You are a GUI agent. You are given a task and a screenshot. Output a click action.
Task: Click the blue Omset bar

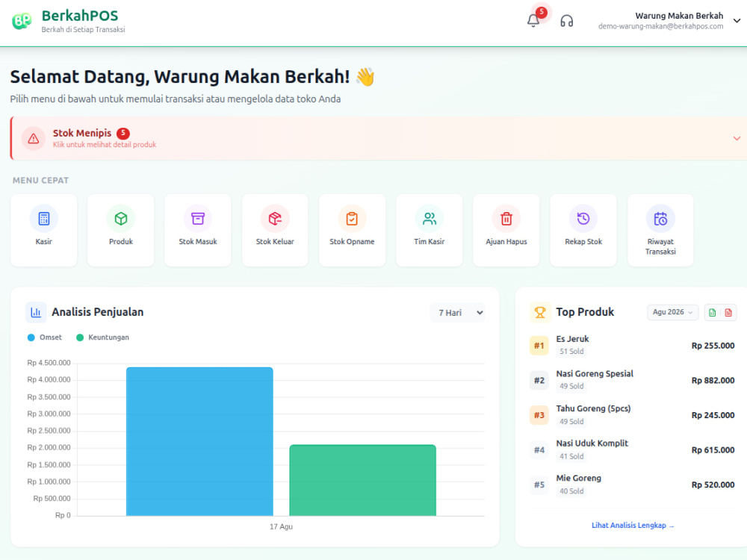[x=199, y=441]
